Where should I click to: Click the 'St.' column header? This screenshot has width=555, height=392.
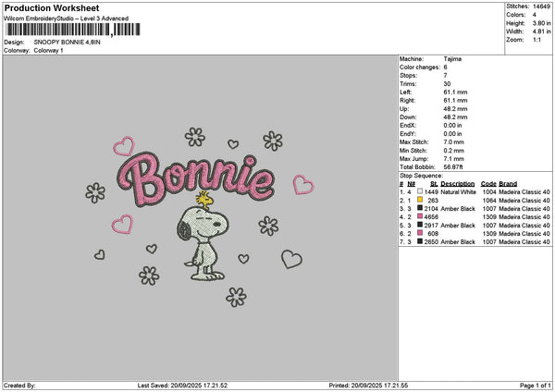coord(434,184)
